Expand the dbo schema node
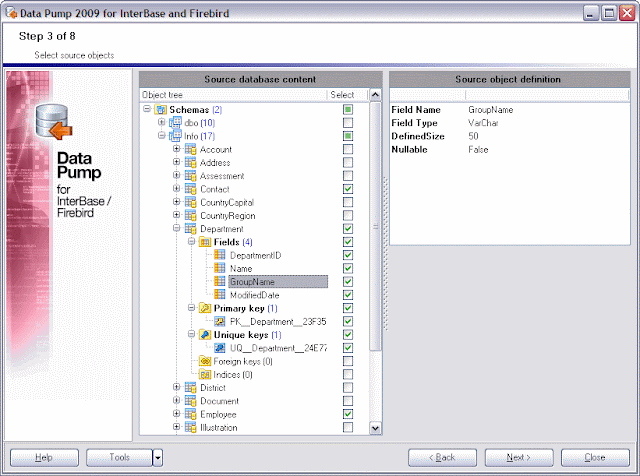 pos(162,122)
